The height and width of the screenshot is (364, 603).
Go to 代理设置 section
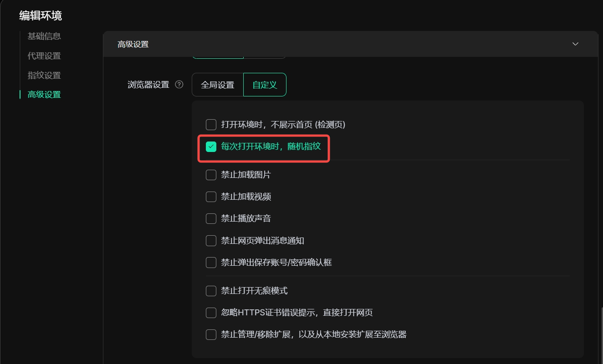click(x=44, y=56)
